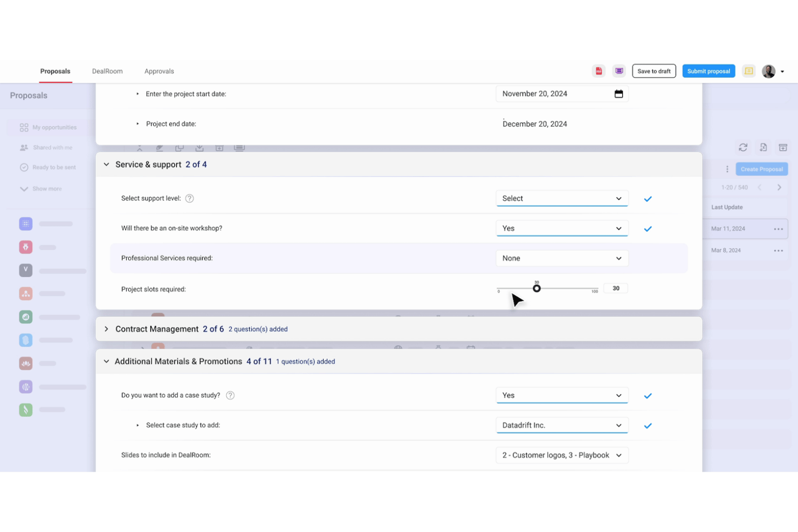
Task: Click the December 20, 2024 end date value
Action: pyautogui.click(x=535, y=124)
